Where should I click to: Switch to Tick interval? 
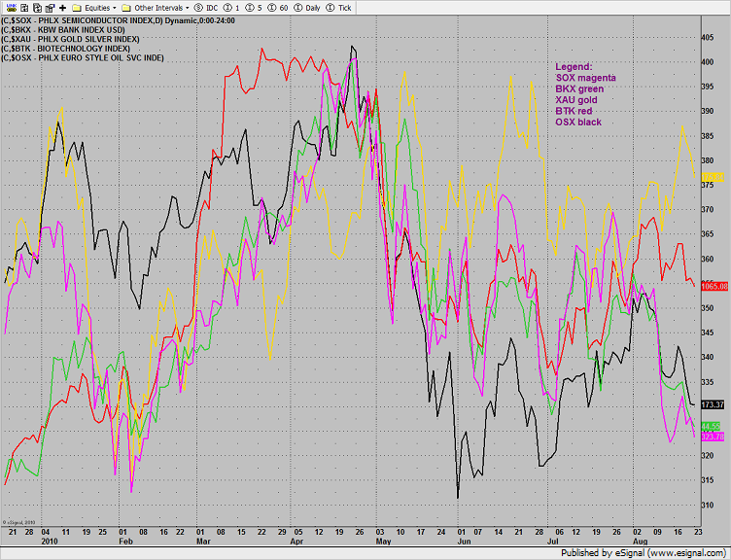pyautogui.click(x=339, y=8)
